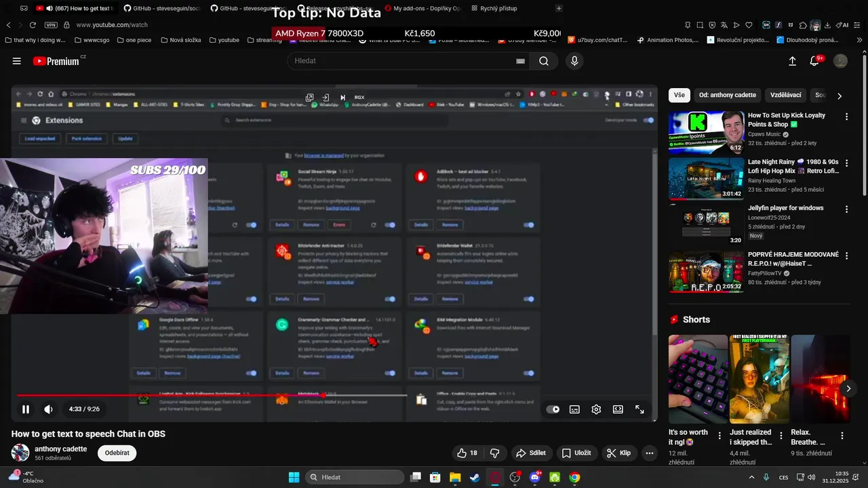Open the Animation Photos bookmark
868x488 pixels.
(668, 40)
